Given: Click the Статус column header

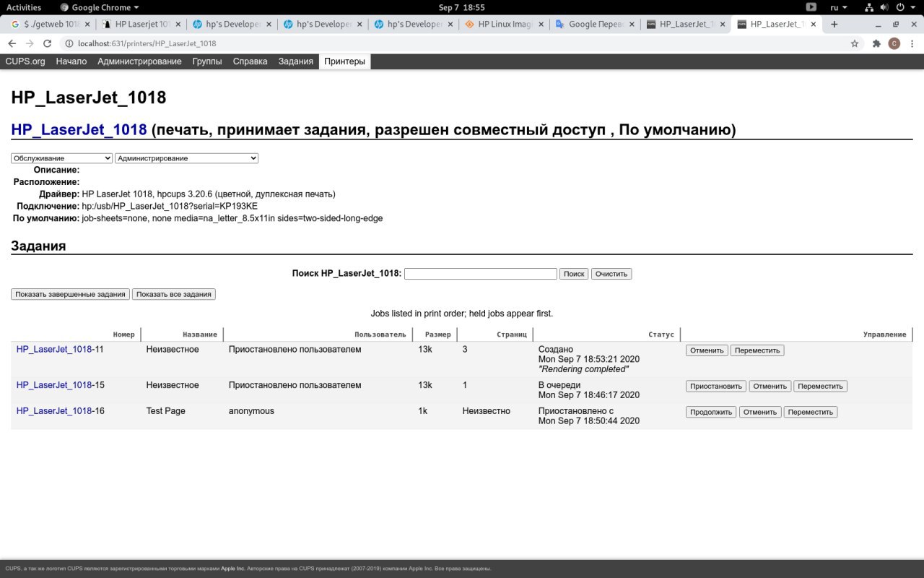Looking at the screenshot, I should pyautogui.click(x=661, y=335).
